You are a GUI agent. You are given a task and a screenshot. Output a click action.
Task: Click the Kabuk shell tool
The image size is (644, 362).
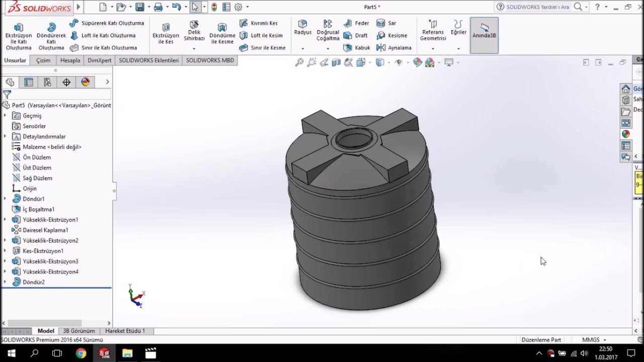coord(357,48)
